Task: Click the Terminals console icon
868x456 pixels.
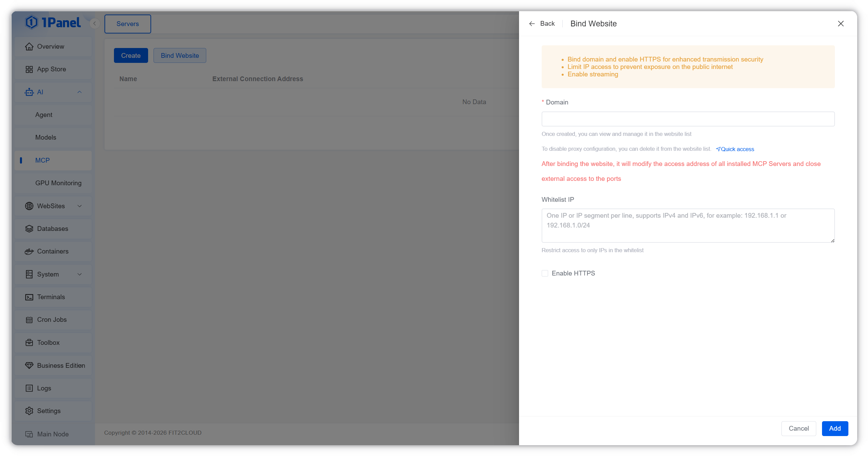Action: [x=29, y=297]
